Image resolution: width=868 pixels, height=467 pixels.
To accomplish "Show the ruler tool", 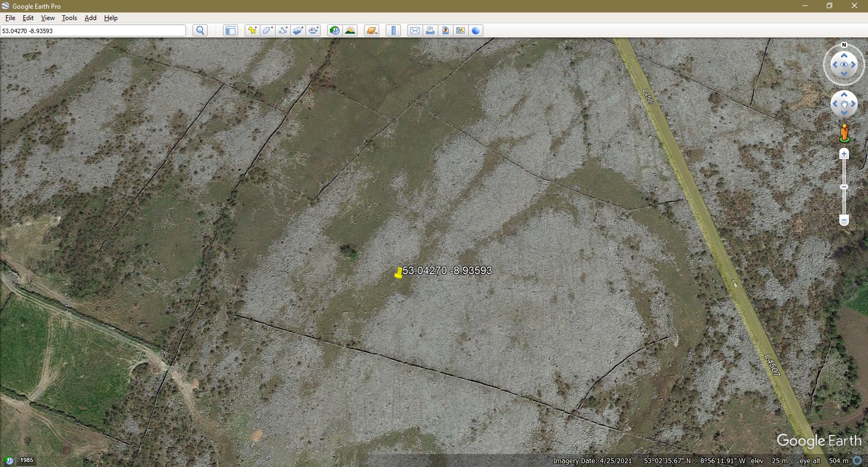I will (x=394, y=30).
